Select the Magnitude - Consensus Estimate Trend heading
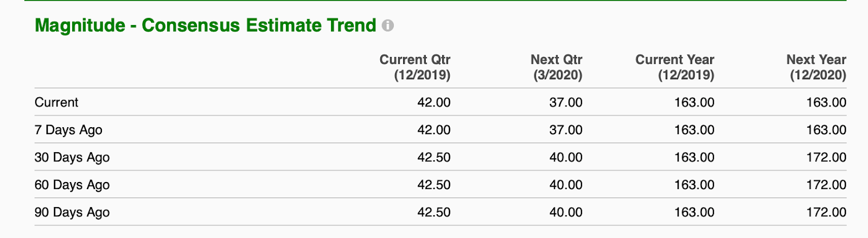Screen dimensions: 868x238 click(x=206, y=26)
